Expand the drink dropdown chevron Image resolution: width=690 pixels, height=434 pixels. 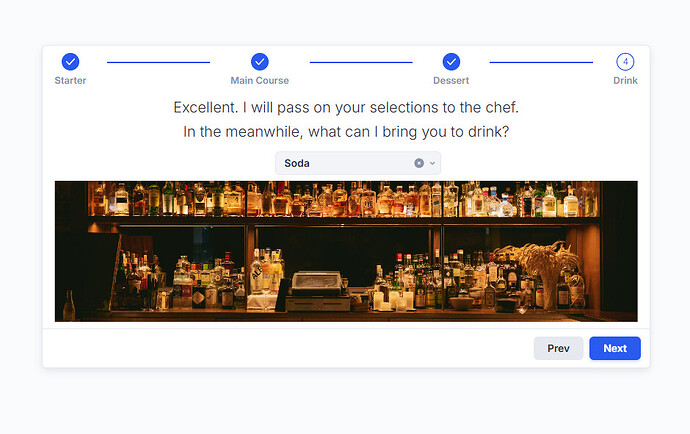coord(433,163)
